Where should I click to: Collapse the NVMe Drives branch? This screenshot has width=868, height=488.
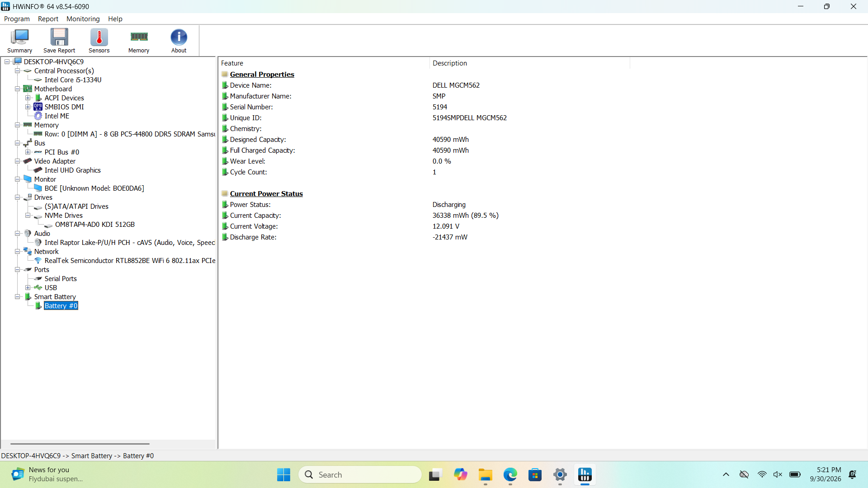[x=28, y=216]
